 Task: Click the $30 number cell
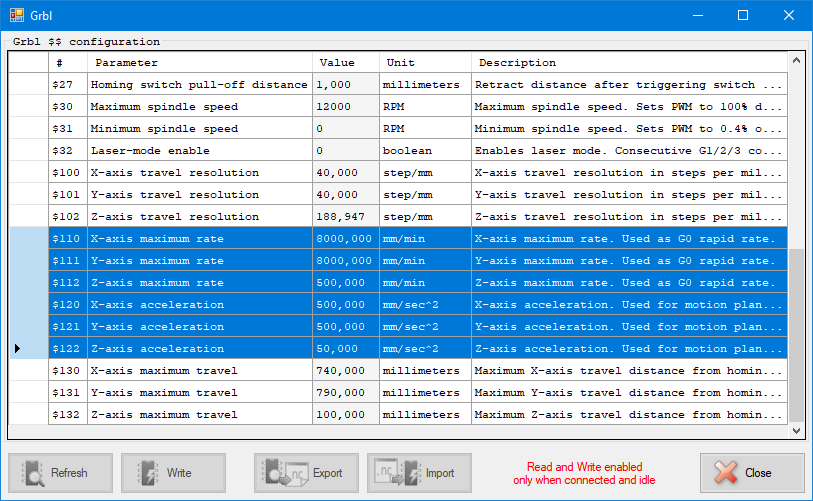point(68,106)
